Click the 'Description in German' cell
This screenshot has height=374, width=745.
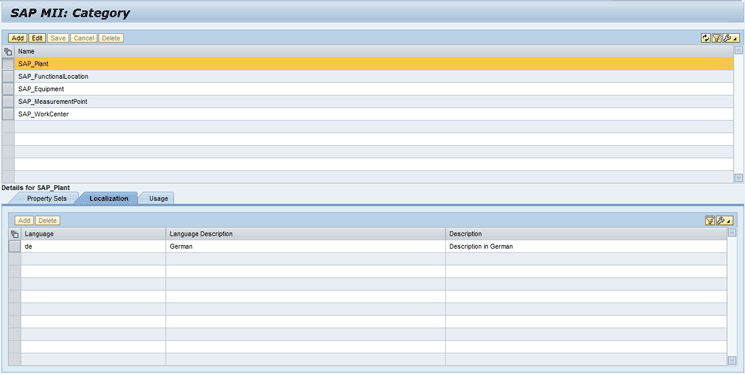[586, 247]
